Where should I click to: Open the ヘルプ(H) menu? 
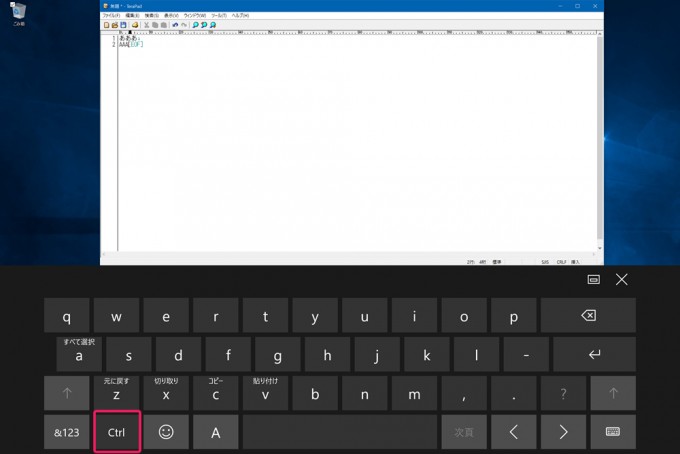[240, 16]
